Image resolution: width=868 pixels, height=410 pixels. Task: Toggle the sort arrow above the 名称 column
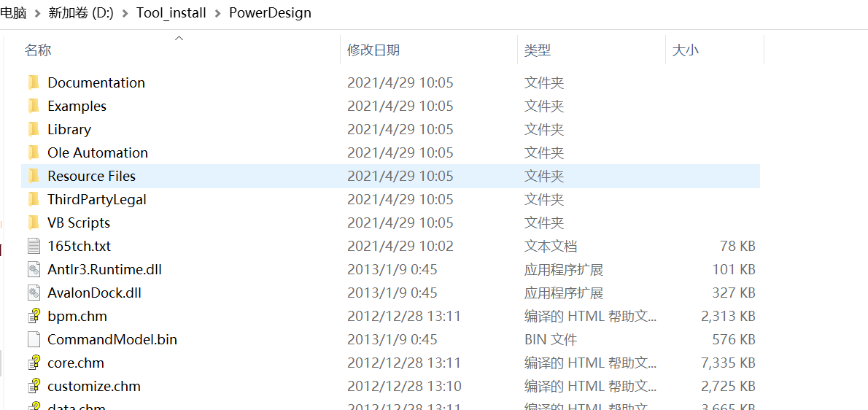pyautogui.click(x=179, y=38)
